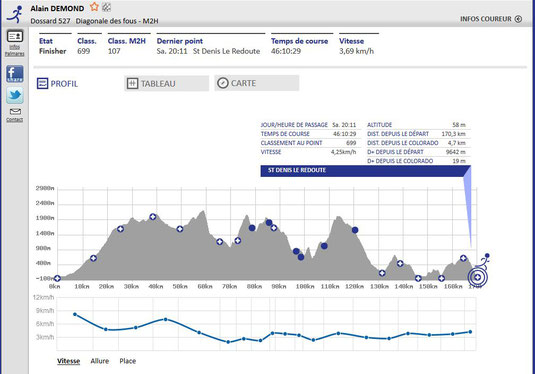Image resolution: width=535 pixels, height=374 pixels.
Task: Select the PROFIL view tab
Action: 57,84
